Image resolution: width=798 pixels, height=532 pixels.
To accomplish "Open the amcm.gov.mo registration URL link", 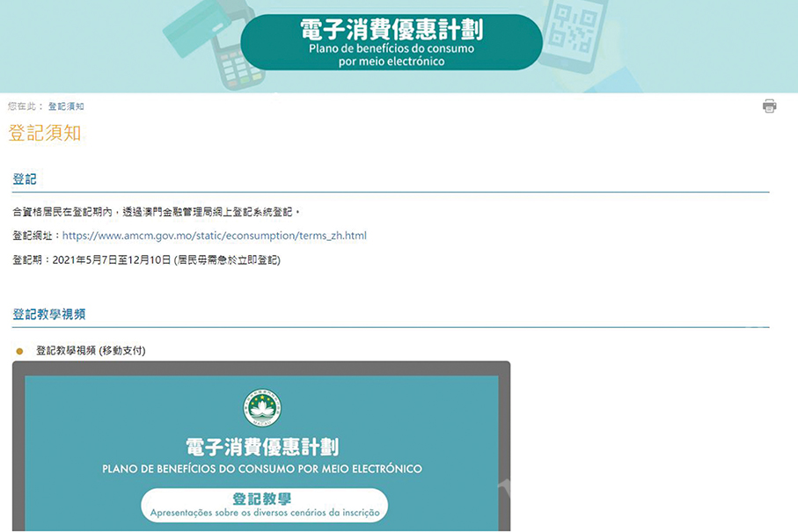I will point(214,236).
